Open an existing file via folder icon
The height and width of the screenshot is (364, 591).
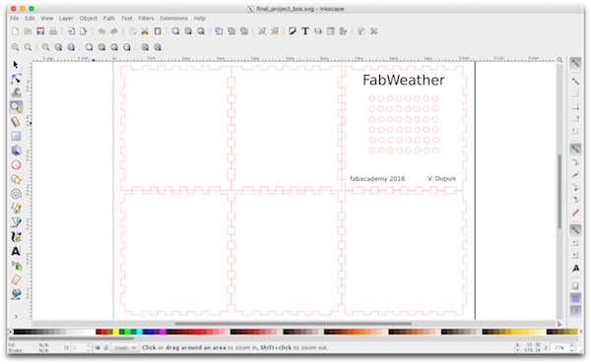tap(28, 31)
